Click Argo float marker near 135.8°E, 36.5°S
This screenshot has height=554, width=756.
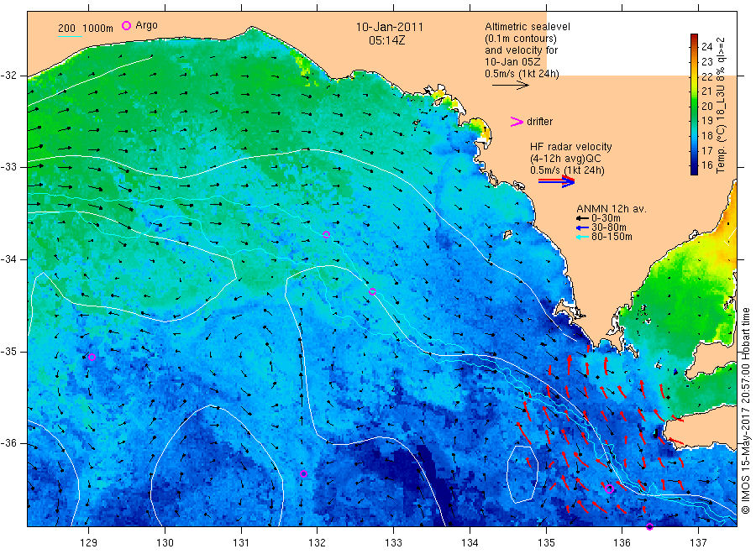point(610,489)
